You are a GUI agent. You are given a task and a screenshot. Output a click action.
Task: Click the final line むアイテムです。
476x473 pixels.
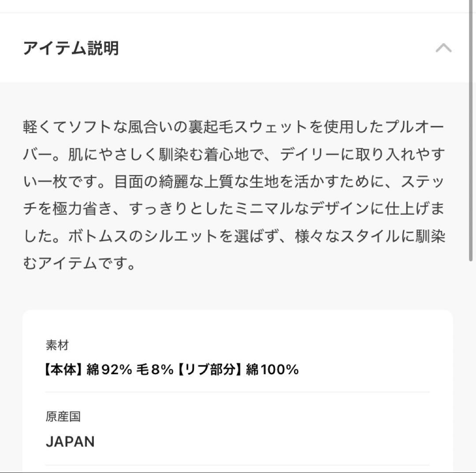click(79, 264)
